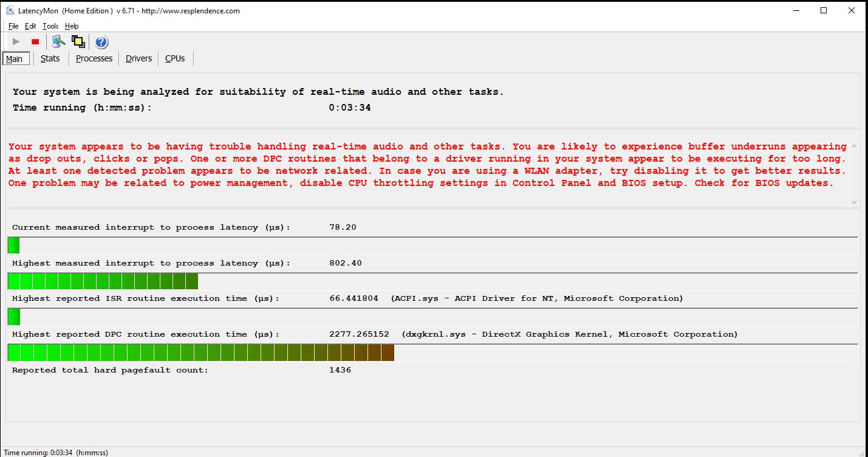
Task: Switch to the Stats tab
Action: click(x=50, y=58)
